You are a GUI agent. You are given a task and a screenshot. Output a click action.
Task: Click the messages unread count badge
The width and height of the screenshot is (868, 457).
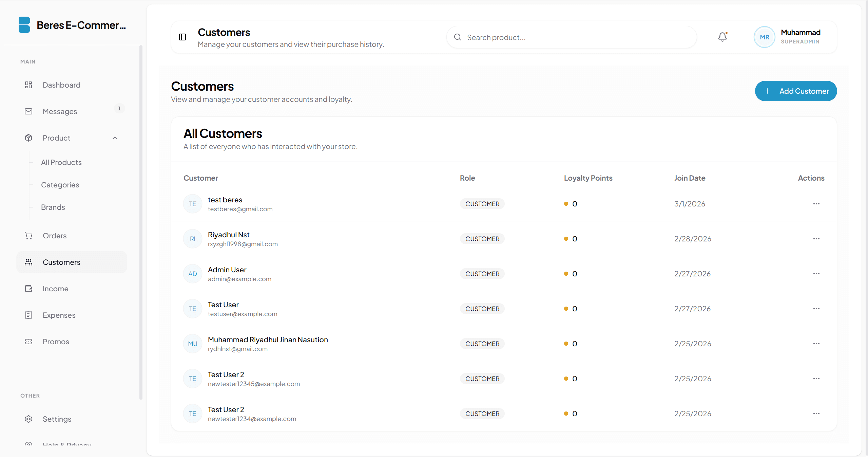click(x=119, y=108)
